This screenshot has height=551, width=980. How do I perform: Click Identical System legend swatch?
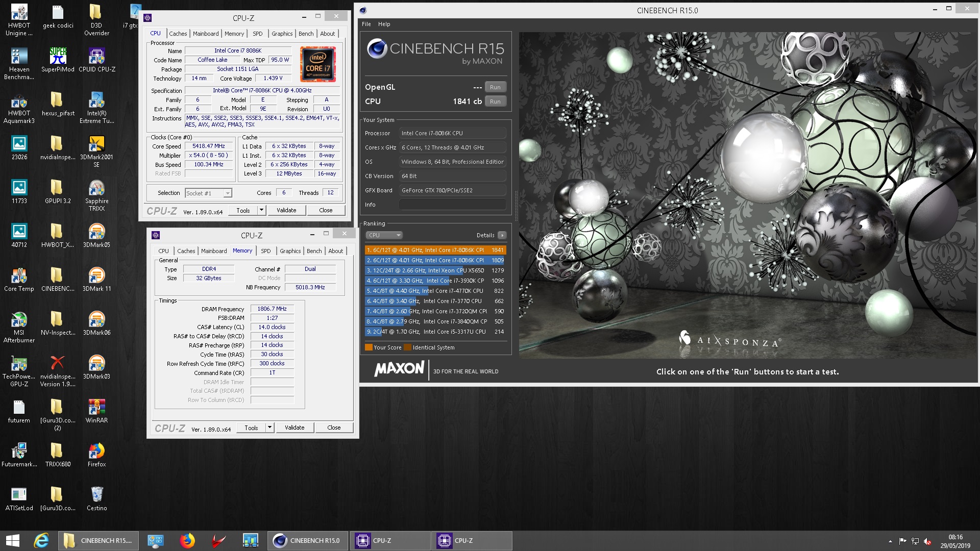pyautogui.click(x=407, y=347)
